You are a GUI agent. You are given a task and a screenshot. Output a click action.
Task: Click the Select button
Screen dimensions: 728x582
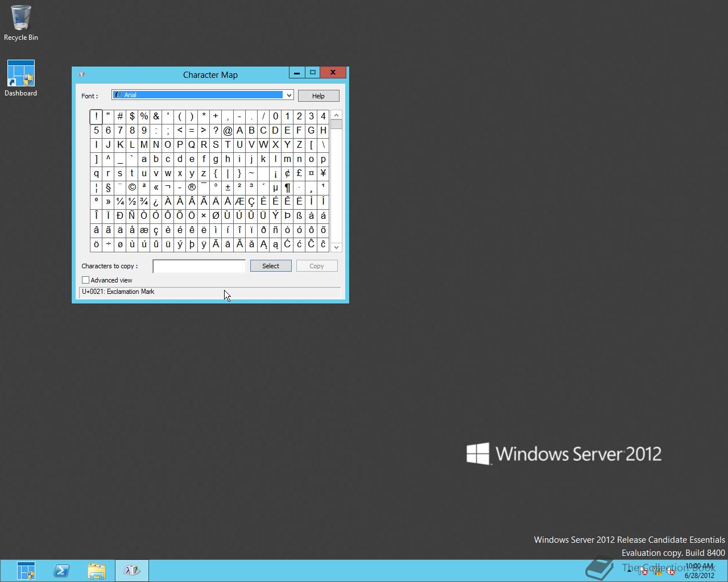271,266
